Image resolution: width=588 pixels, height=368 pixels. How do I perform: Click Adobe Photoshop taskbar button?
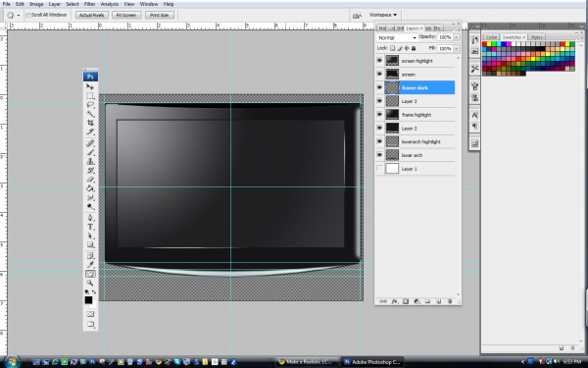point(372,362)
